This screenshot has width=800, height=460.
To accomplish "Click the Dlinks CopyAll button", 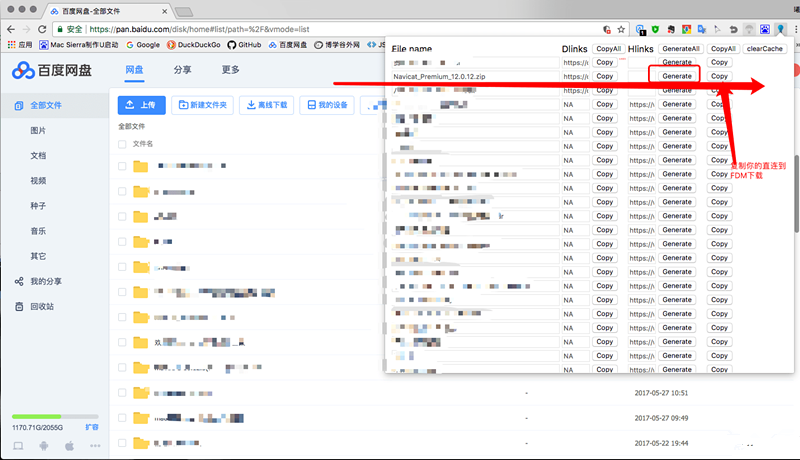I will tap(608, 49).
